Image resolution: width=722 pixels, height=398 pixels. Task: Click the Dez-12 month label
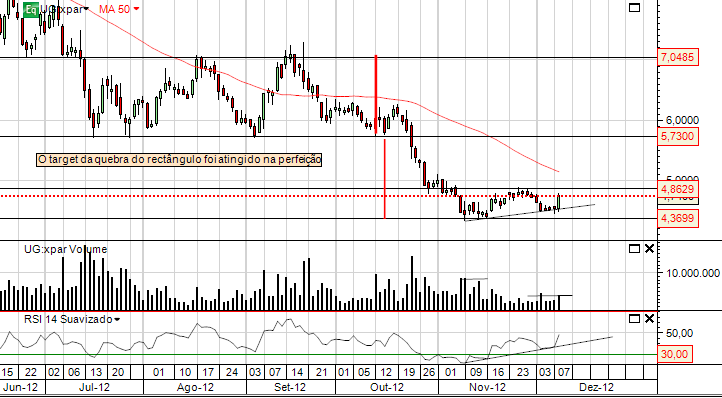(596, 387)
